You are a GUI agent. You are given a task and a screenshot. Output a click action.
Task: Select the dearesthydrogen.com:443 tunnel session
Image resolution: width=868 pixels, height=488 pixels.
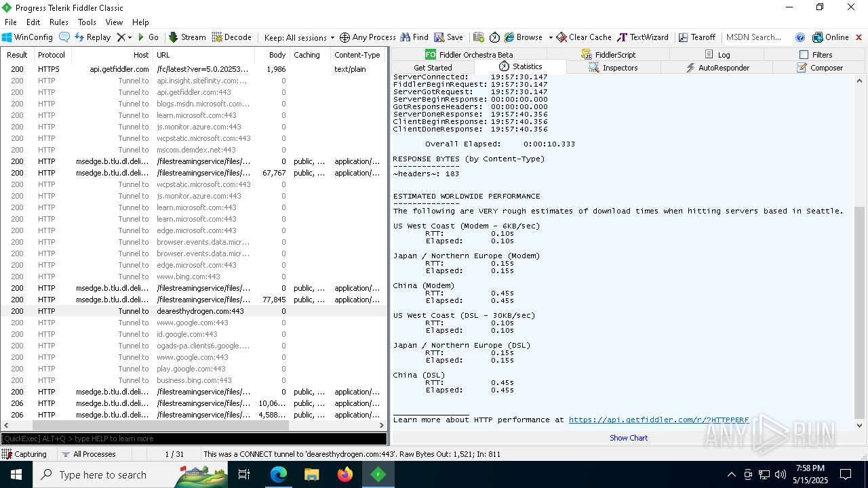pyautogui.click(x=193, y=311)
